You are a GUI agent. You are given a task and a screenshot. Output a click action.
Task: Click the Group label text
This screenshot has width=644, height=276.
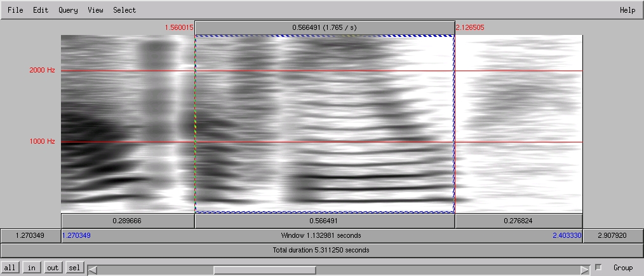point(623,268)
